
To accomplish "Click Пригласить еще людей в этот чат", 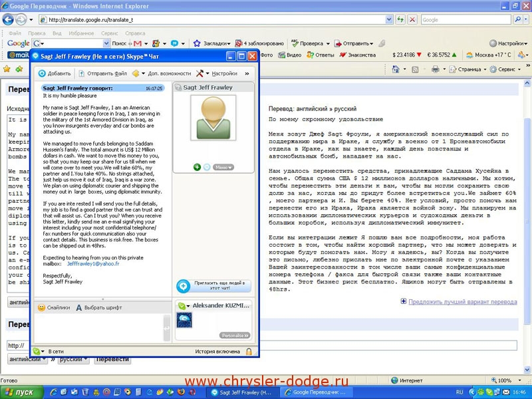I will click(x=213, y=286).
